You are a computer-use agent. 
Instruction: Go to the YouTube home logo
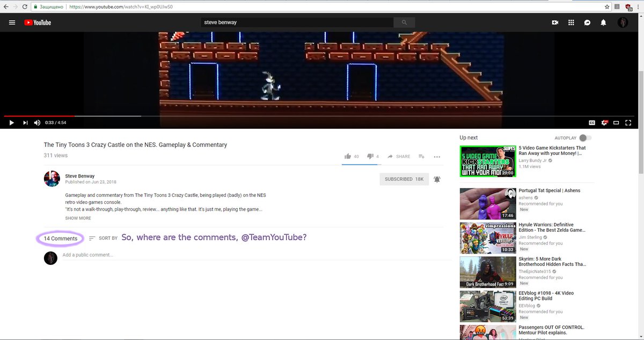coord(38,23)
